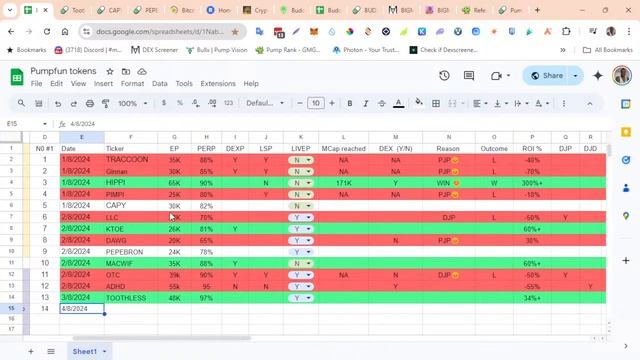Open the All Bookmarks folder

[x=608, y=50]
